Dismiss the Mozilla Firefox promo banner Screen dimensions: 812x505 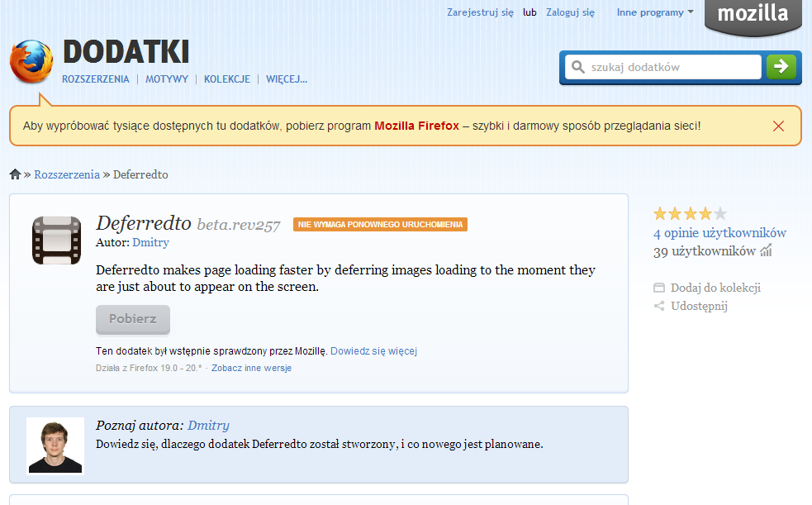tap(778, 126)
